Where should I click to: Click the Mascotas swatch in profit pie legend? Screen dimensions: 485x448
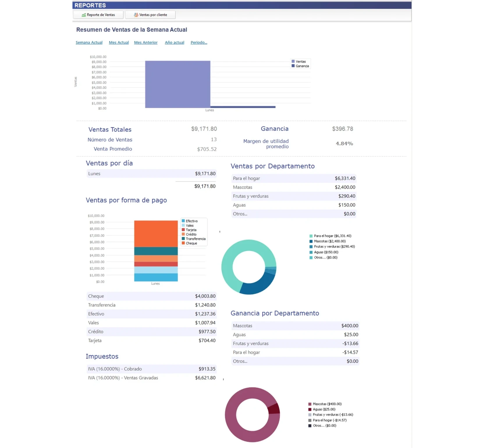coord(309,404)
